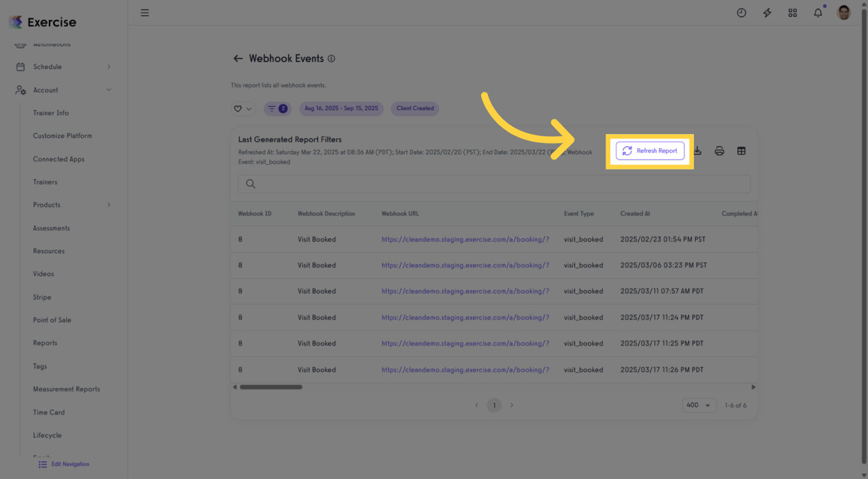
Task: Expand the Products sidebar section
Action: 46,205
